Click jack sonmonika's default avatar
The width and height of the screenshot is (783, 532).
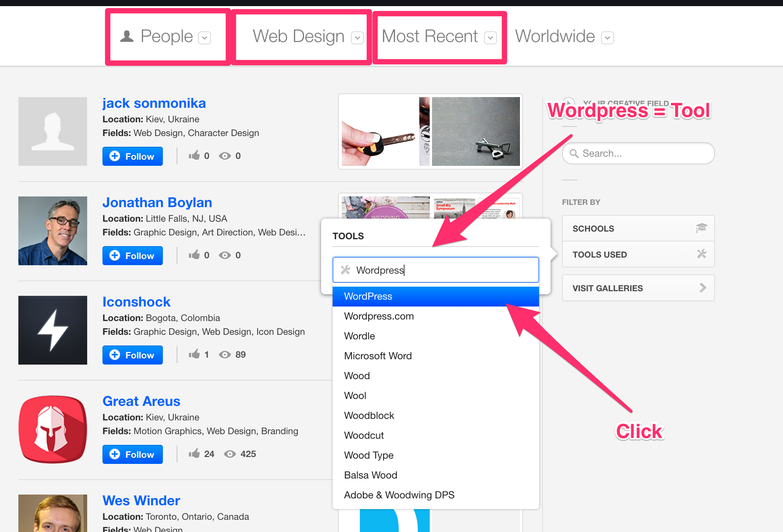pos(53,131)
